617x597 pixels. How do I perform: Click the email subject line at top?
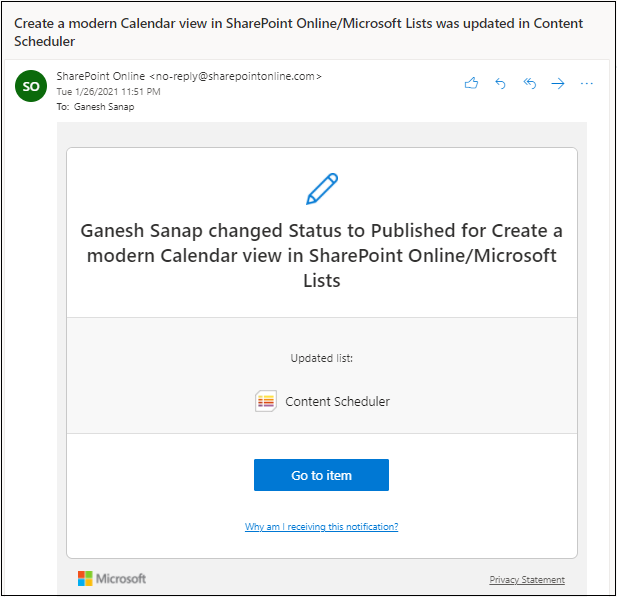(298, 32)
